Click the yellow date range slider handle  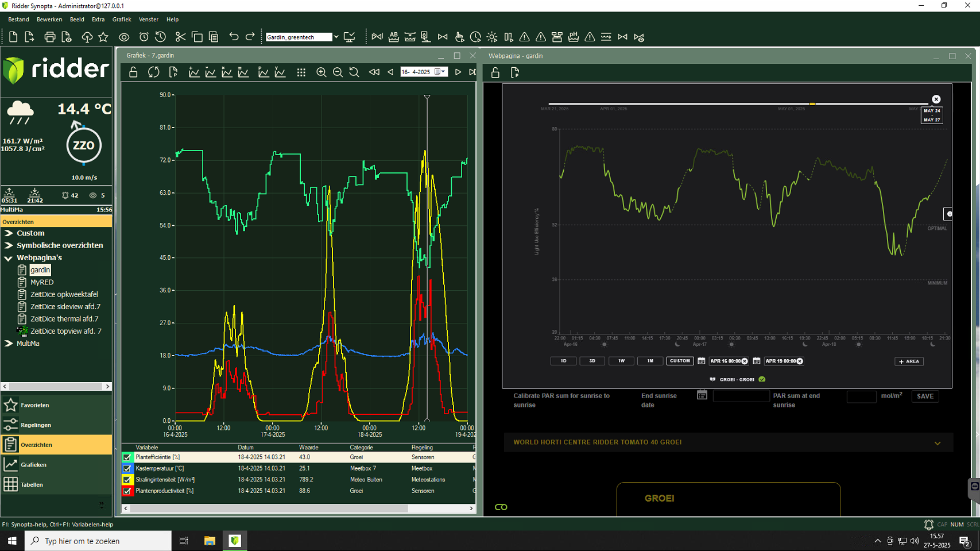click(812, 104)
